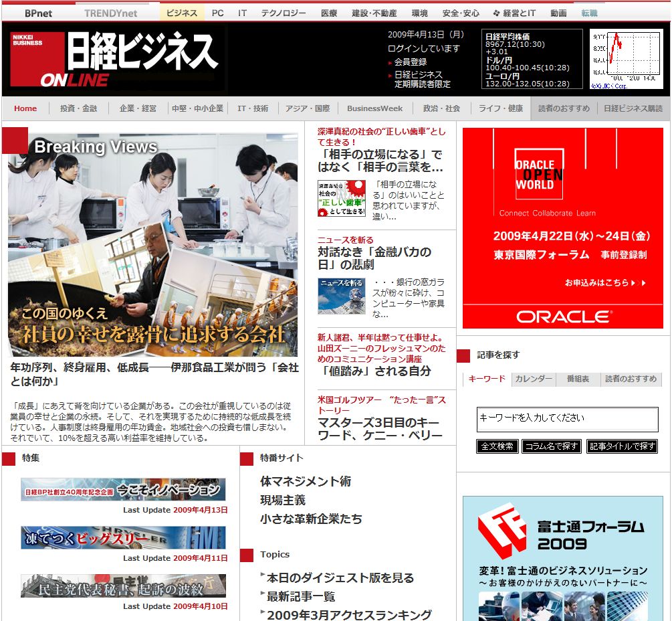Click the Oracle Open World advertisement
The width and height of the screenshot is (672, 621).
(x=563, y=228)
